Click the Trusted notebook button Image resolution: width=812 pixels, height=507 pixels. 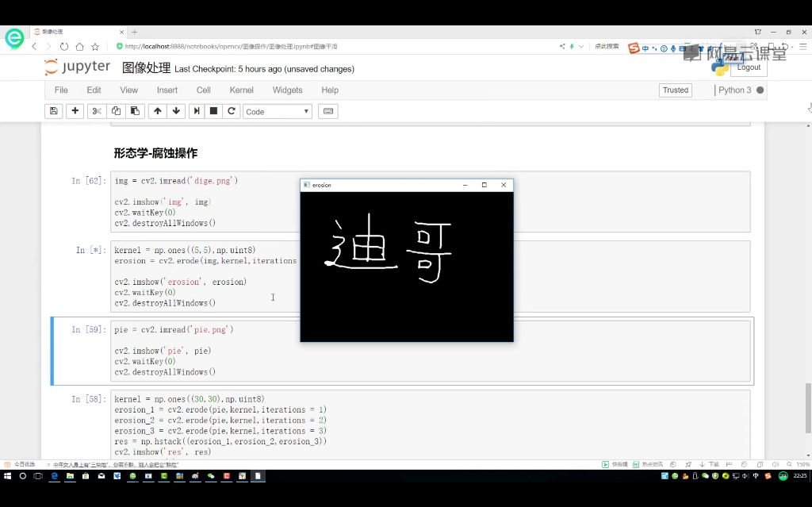coord(676,90)
